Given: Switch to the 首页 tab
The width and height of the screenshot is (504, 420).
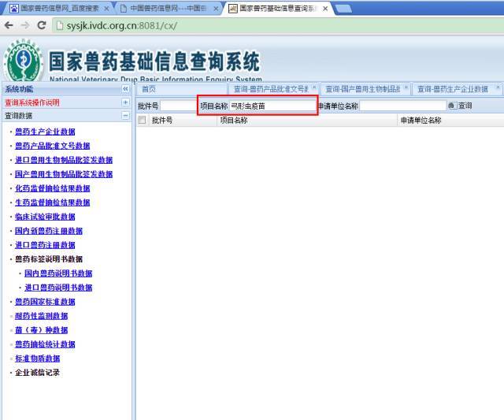Looking at the screenshot, I should pos(149,89).
